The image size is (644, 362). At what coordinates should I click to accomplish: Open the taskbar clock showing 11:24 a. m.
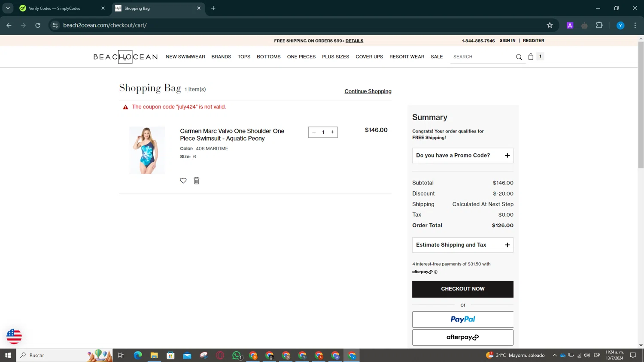(614, 355)
